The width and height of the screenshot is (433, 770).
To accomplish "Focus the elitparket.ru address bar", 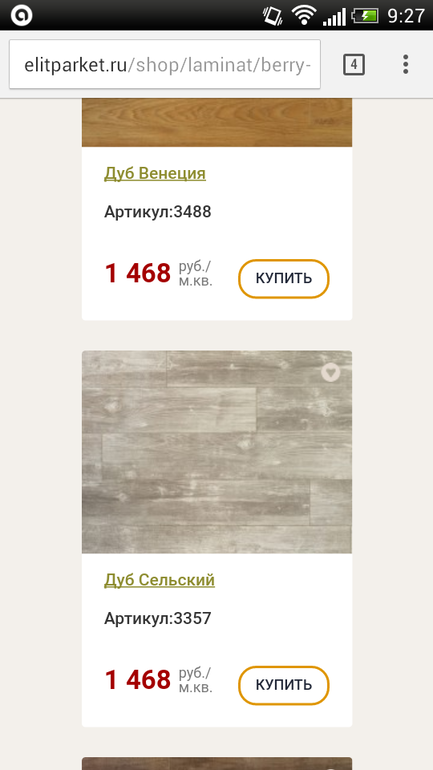I will point(165,64).
